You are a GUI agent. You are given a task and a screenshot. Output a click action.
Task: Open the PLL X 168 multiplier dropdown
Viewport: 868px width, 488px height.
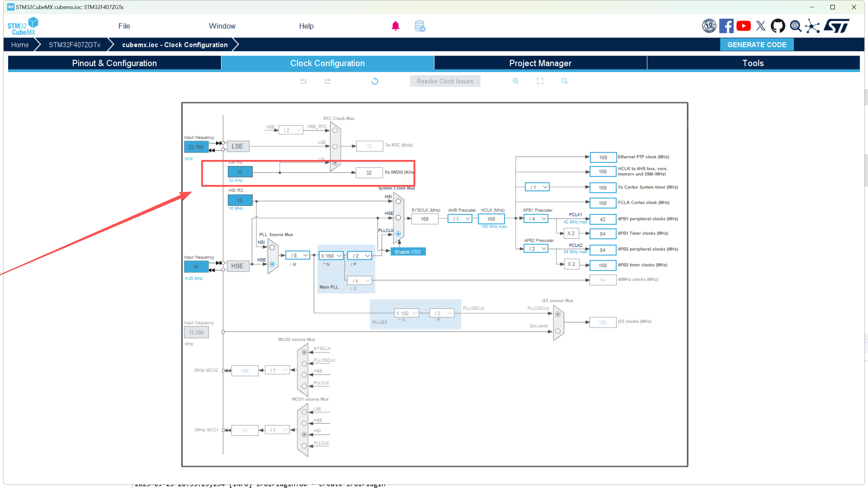(x=331, y=256)
